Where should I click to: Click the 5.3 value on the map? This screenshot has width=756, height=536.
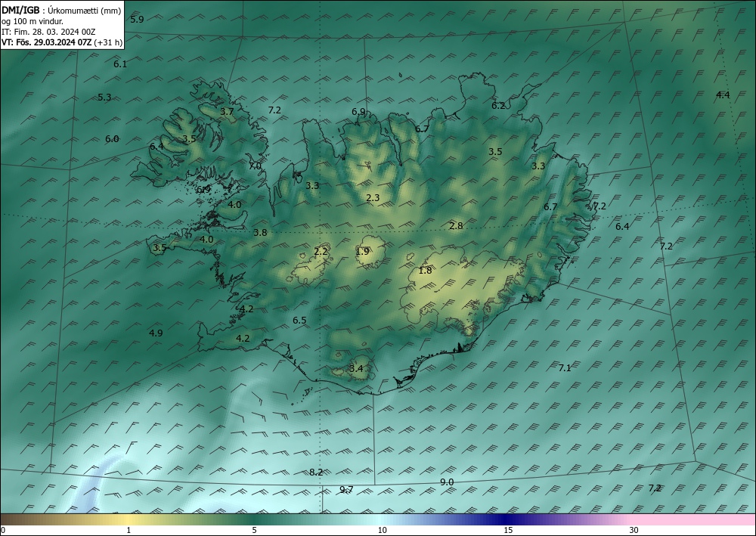point(104,97)
